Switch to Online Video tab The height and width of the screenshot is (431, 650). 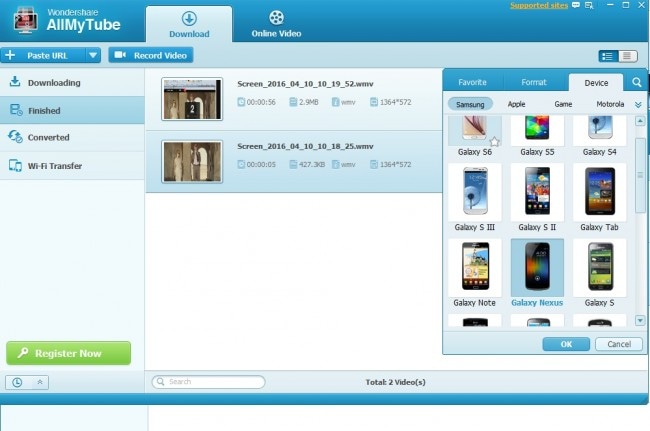(x=276, y=24)
